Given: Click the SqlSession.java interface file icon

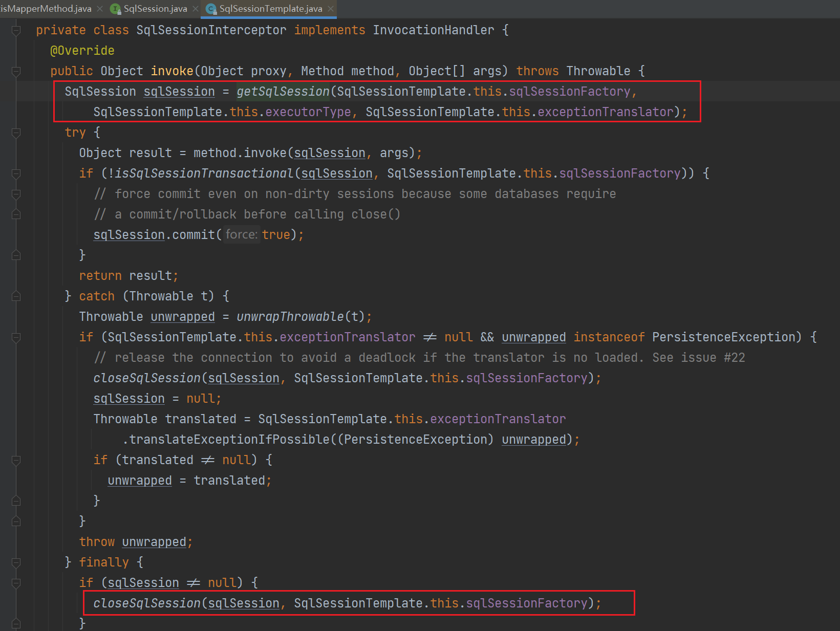Looking at the screenshot, I should 116,9.
